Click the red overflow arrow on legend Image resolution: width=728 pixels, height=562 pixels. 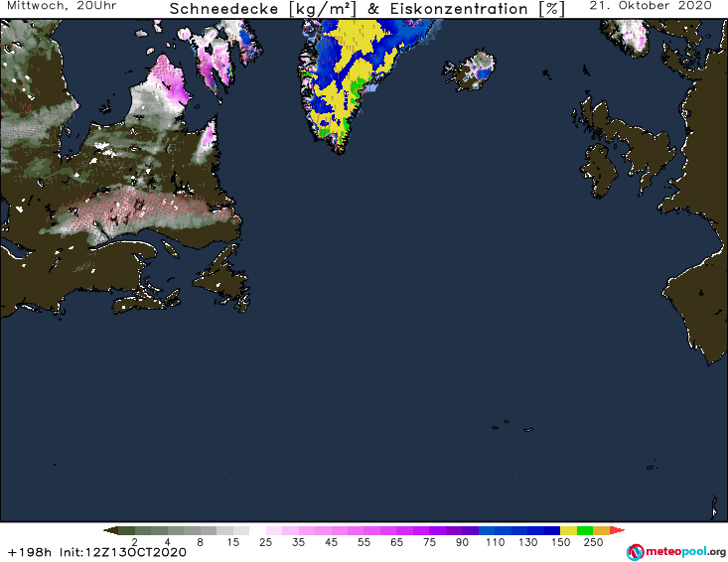[617, 530]
